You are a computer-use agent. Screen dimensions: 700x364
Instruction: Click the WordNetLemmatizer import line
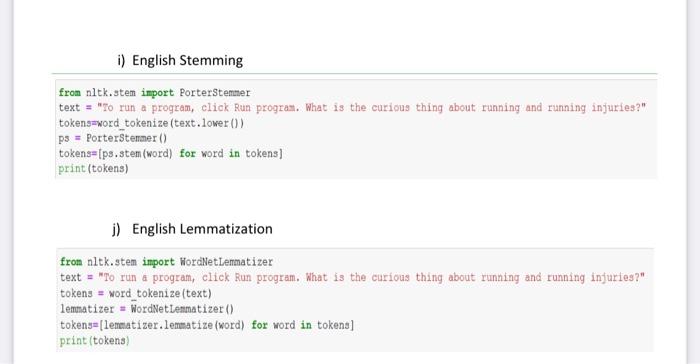[167, 262]
